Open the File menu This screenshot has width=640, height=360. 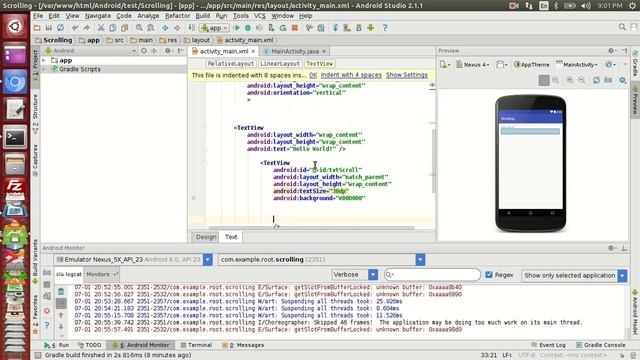coord(38,16)
